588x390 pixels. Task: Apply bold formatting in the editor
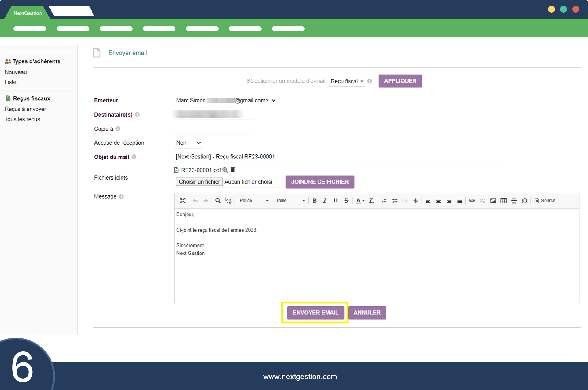pos(315,201)
